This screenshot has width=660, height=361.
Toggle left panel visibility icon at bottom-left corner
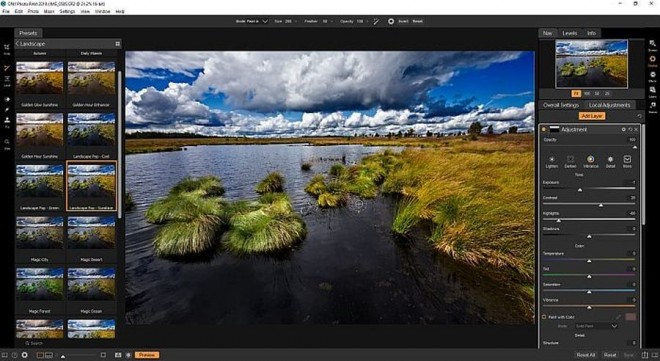5,355
